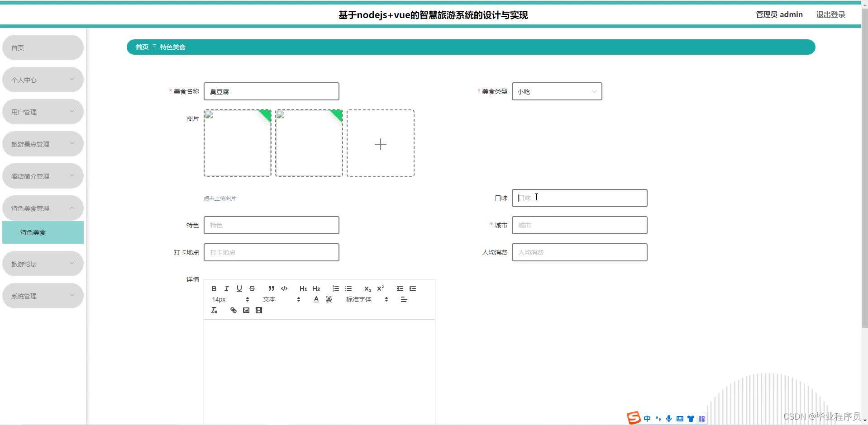Click 首页 in the breadcrumb bar
The height and width of the screenshot is (425, 868).
[x=142, y=47]
